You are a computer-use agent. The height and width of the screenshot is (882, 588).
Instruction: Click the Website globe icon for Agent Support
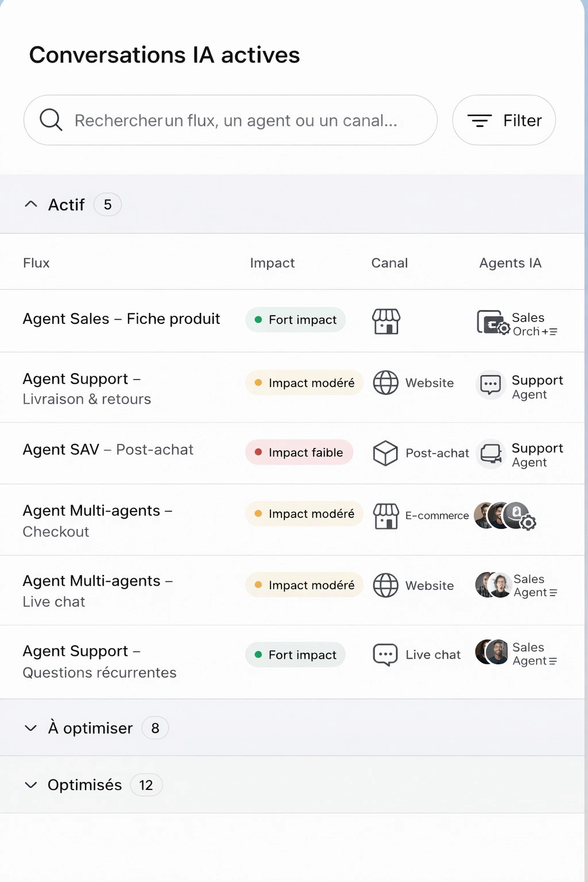pos(386,383)
